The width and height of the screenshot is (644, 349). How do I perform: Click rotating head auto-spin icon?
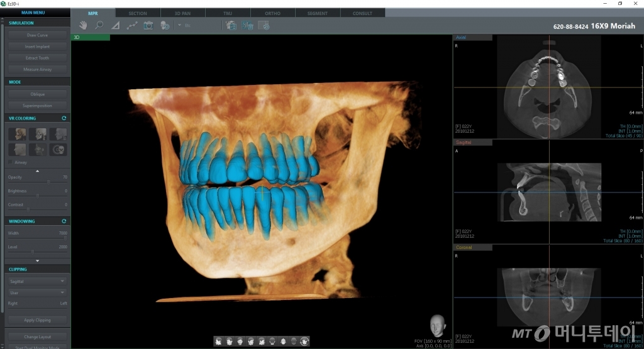click(x=304, y=341)
